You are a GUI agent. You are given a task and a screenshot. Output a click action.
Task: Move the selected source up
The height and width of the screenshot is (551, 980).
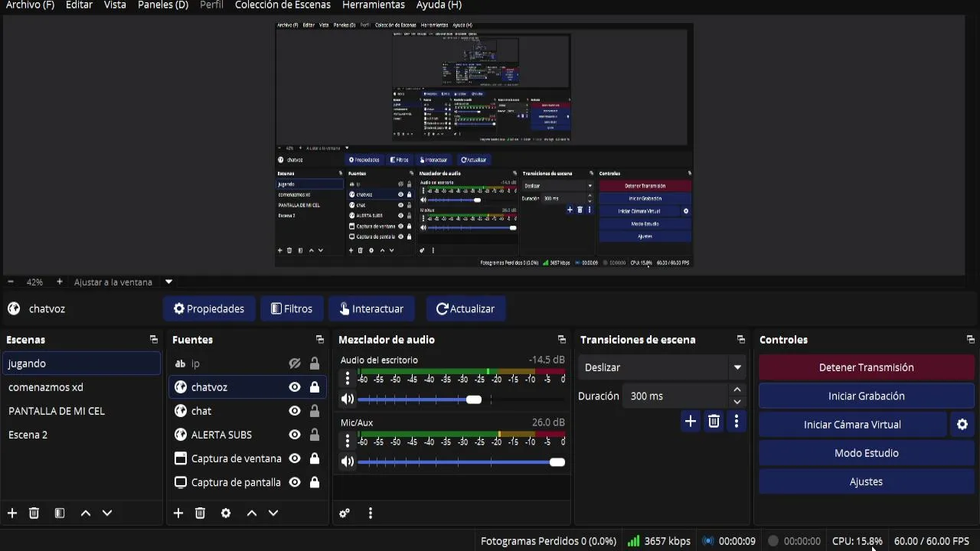tap(252, 513)
